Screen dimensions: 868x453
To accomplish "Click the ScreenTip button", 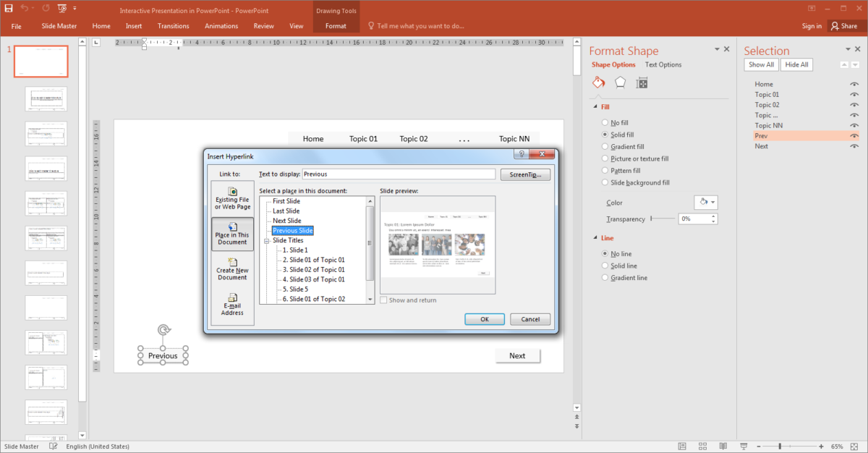I will click(525, 174).
